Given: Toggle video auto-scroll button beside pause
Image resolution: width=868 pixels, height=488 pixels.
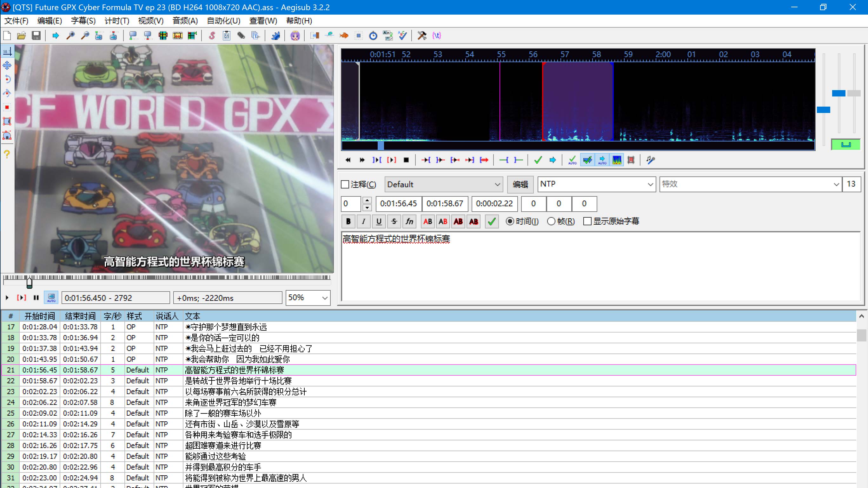Looking at the screenshot, I should pos(51,298).
